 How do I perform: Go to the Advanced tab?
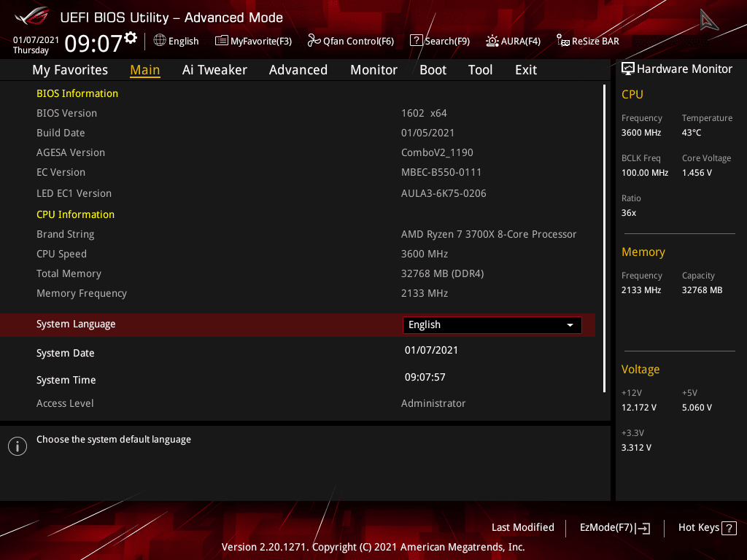(x=298, y=70)
